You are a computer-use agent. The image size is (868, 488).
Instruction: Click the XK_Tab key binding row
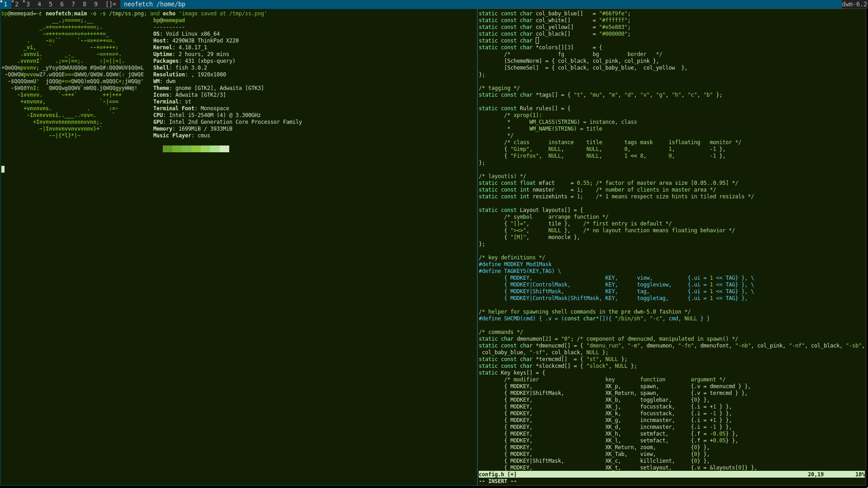(x=607, y=454)
